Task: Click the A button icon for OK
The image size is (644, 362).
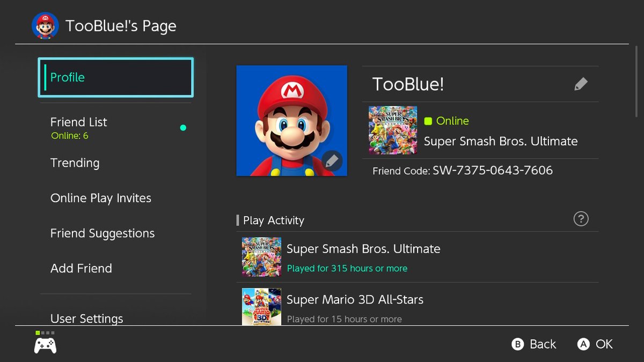Action: [x=583, y=344]
